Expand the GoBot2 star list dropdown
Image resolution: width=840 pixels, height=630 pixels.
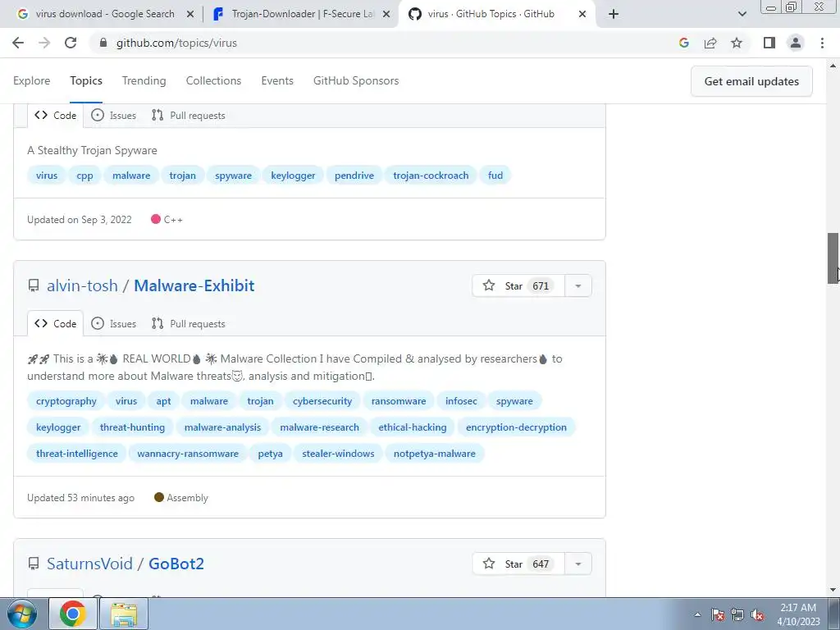click(578, 564)
